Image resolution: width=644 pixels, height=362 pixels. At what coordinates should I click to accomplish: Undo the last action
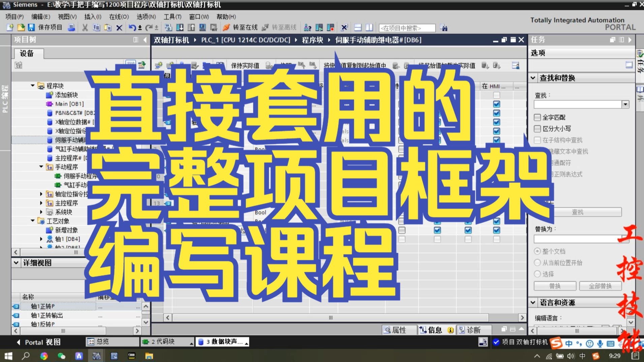coord(133,27)
